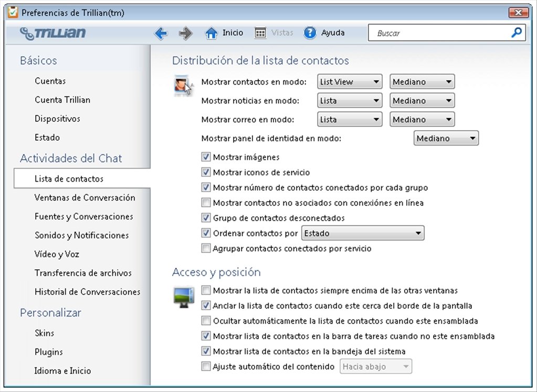Open the List View contacts mode dropdown

(350, 82)
